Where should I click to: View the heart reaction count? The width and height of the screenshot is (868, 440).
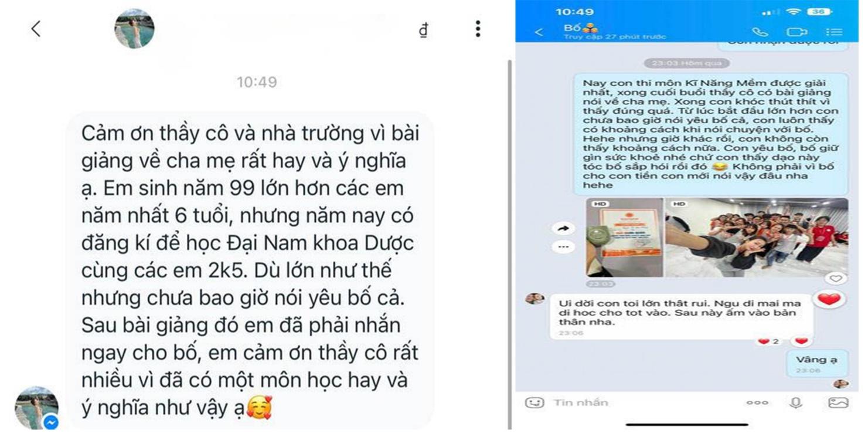pos(767,341)
